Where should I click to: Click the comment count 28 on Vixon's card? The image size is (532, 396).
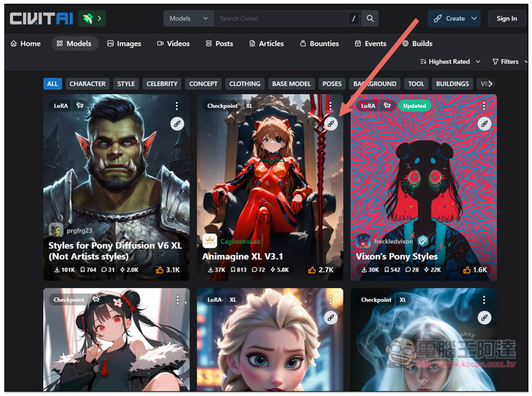coord(412,270)
